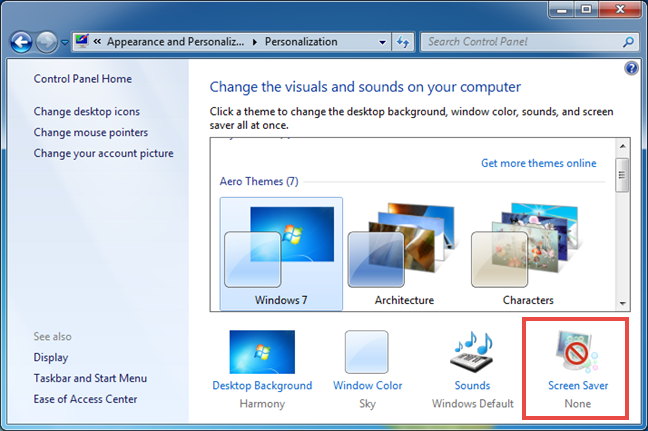Image resolution: width=648 pixels, height=431 pixels.
Task: Maximize the Personalization window
Action: [x=586, y=9]
